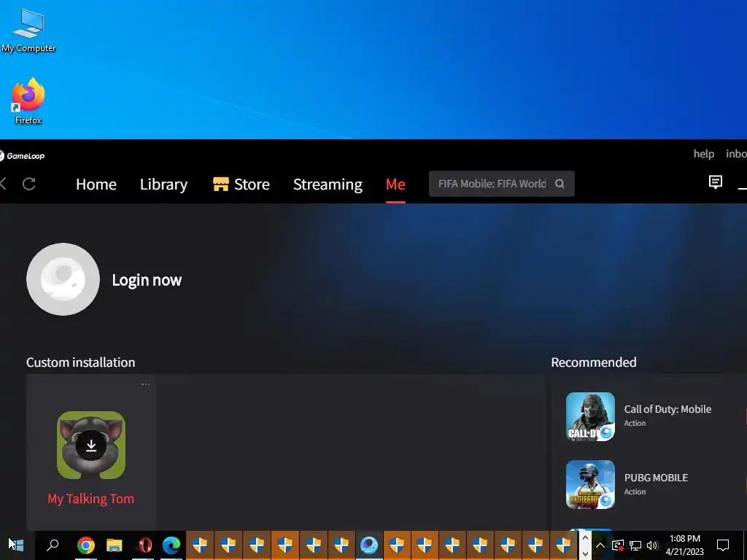
Task: Open Windows taskbar search
Action: pyautogui.click(x=53, y=545)
